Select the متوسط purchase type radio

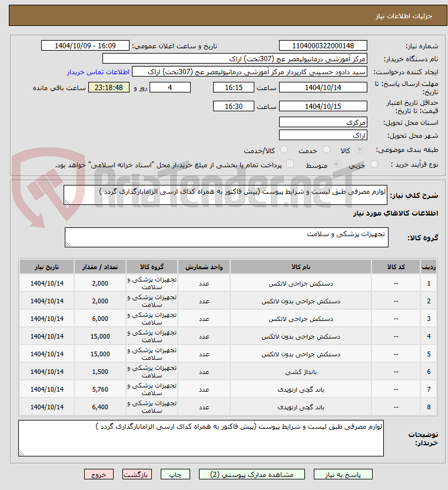tap(336, 164)
